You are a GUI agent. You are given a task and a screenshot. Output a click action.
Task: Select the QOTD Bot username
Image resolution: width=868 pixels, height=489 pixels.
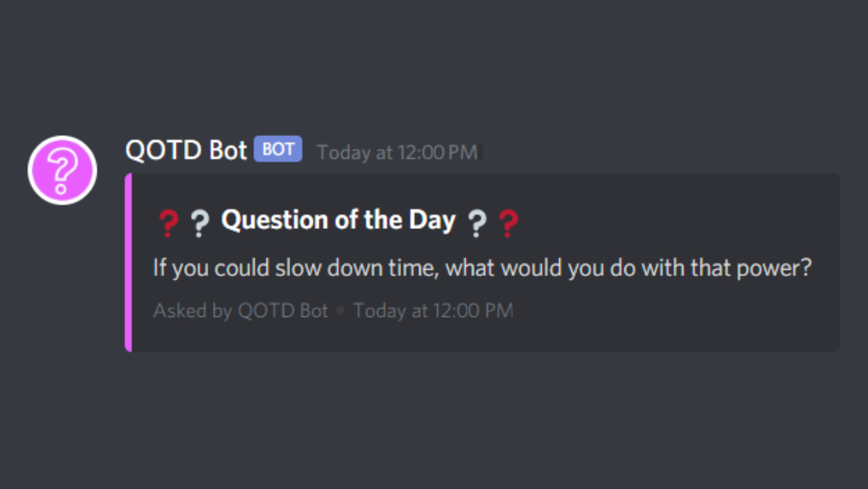point(186,150)
